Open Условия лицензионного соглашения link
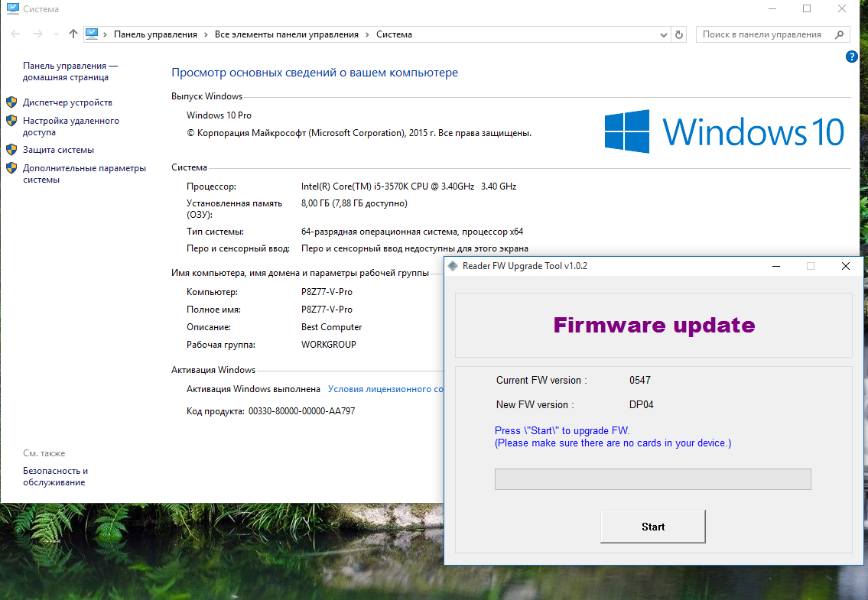Image resolution: width=868 pixels, height=600 pixels. (x=385, y=389)
